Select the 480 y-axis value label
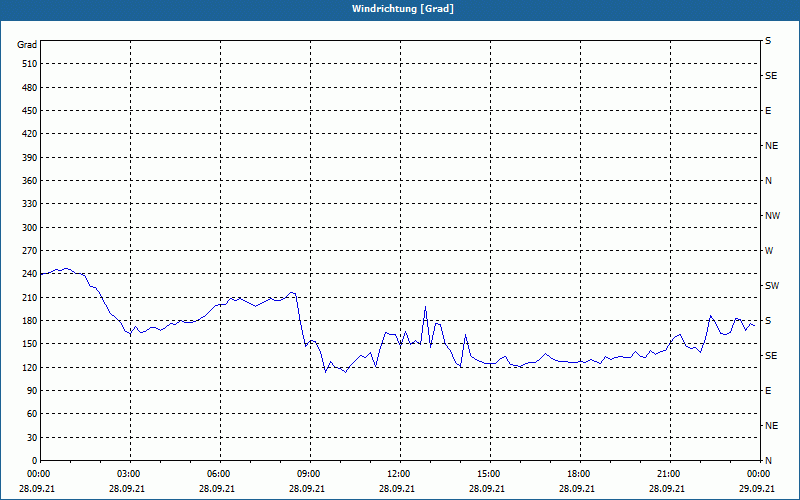 tap(30, 87)
